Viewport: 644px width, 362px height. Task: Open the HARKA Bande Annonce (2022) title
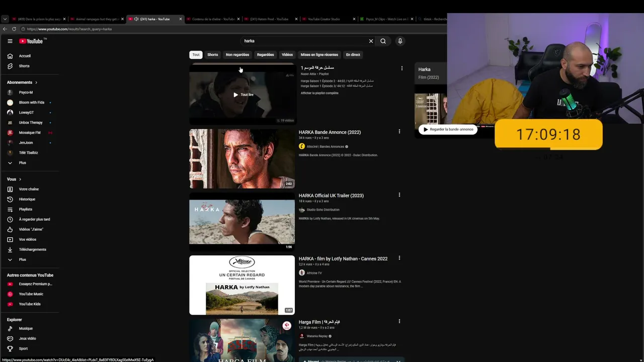pyautogui.click(x=330, y=132)
